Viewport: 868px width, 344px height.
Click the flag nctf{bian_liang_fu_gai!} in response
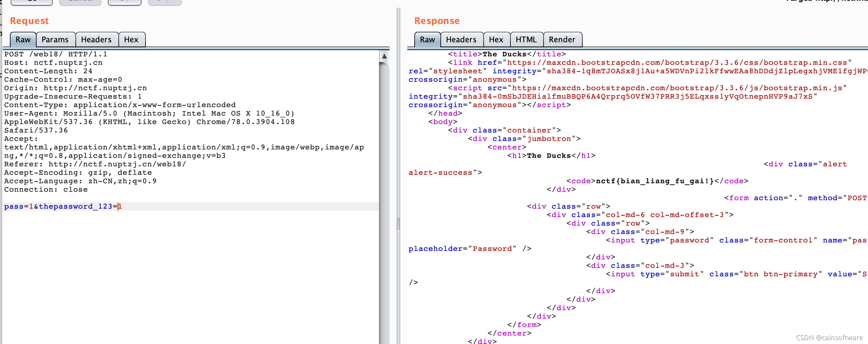point(655,181)
